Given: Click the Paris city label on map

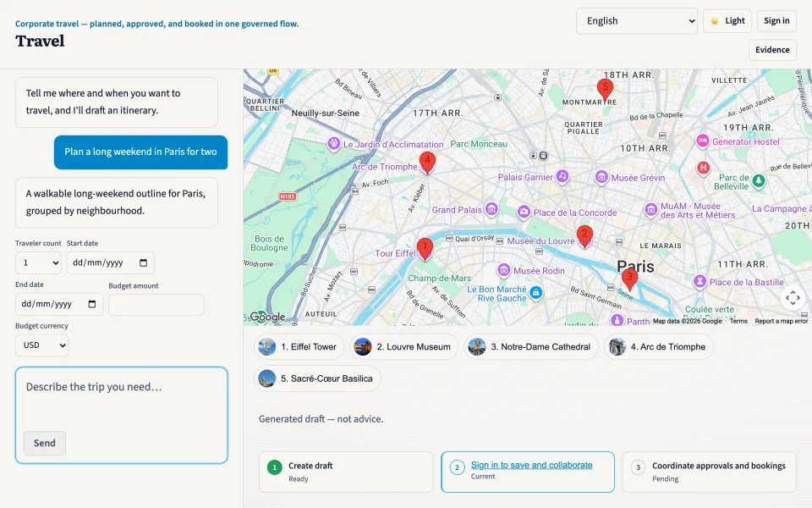Looking at the screenshot, I should 635,267.
